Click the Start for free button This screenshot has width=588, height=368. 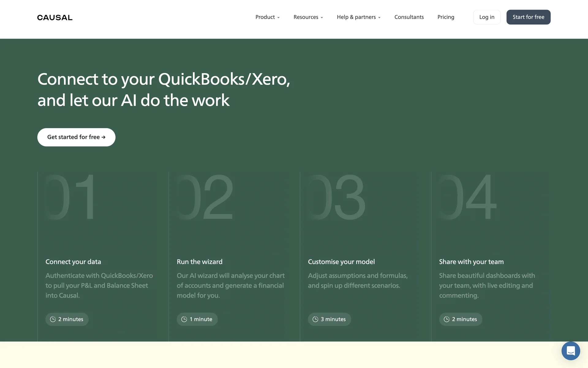pos(528,17)
